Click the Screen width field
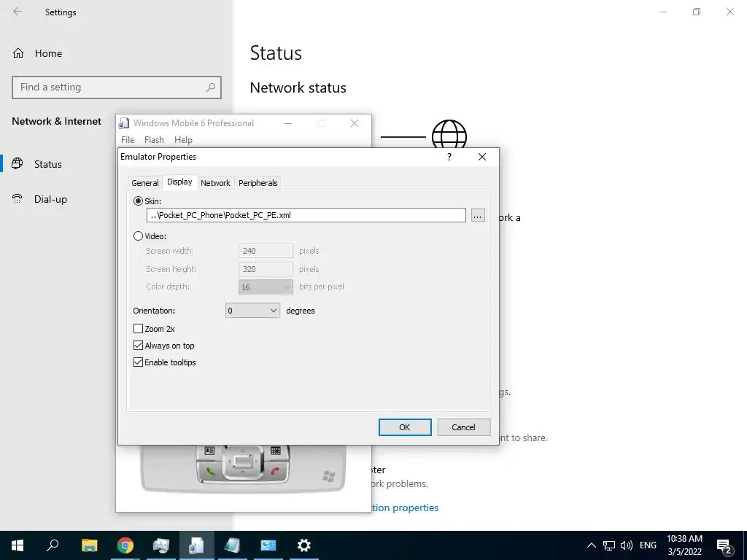Image resolution: width=747 pixels, height=560 pixels. (x=266, y=251)
